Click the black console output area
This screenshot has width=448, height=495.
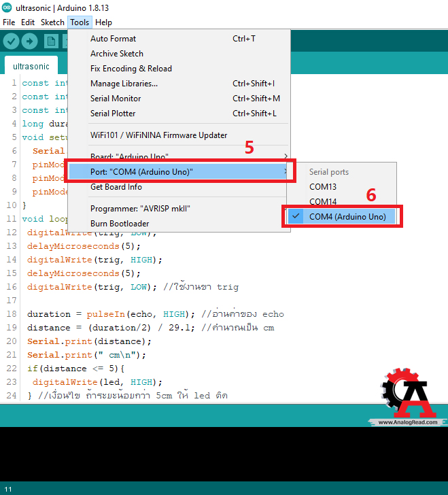click(224, 454)
